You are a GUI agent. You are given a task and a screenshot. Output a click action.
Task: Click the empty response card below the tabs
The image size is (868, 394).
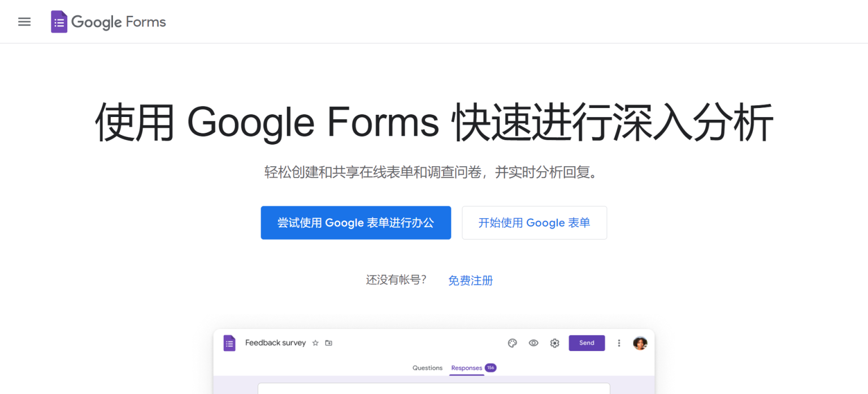point(433,390)
